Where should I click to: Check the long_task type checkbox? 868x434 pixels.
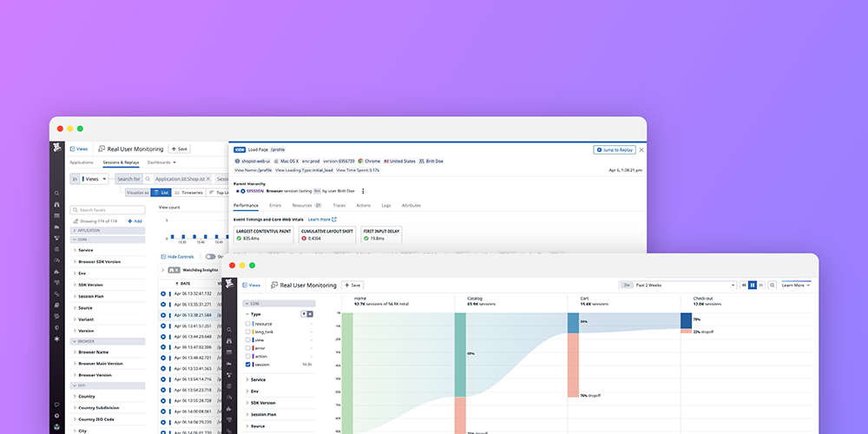click(248, 332)
